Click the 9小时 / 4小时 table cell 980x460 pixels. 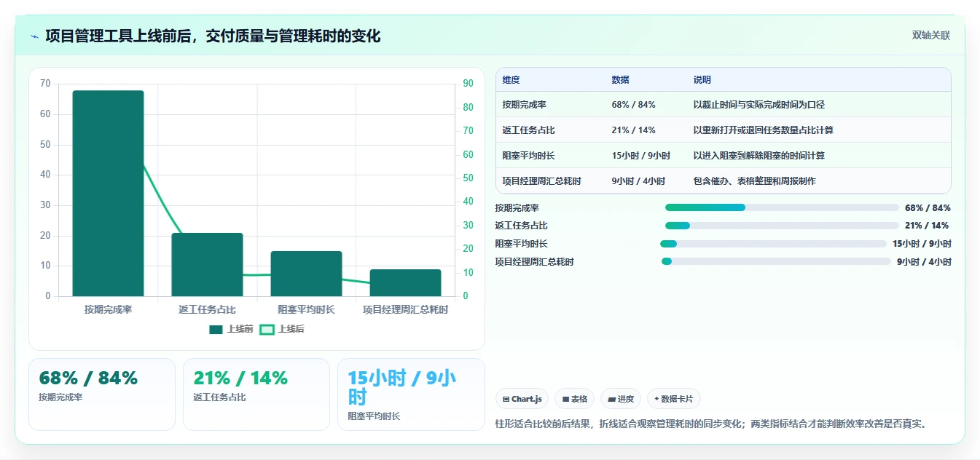638,181
